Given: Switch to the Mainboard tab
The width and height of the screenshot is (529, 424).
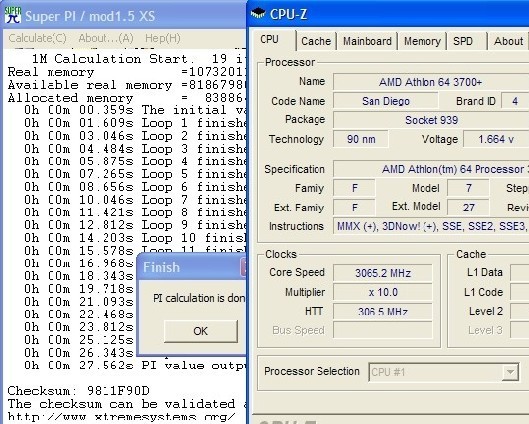Looking at the screenshot, I should tap(367, 41).
